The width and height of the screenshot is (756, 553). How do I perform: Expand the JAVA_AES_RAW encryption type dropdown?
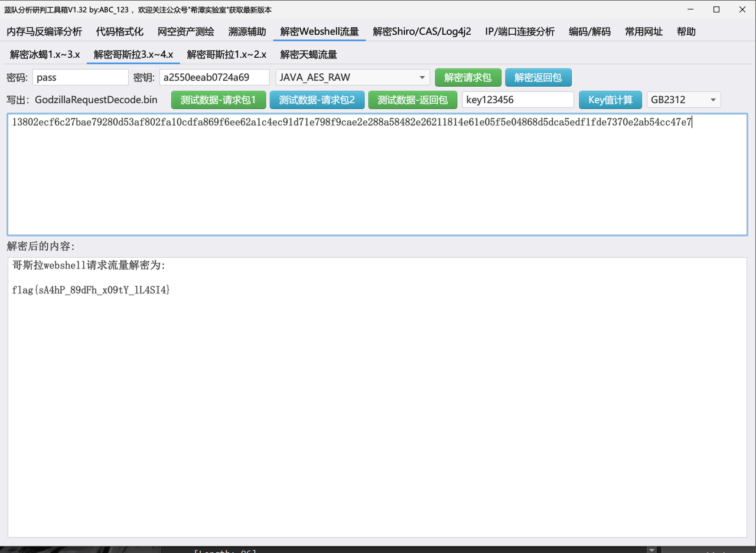point(353,77)
